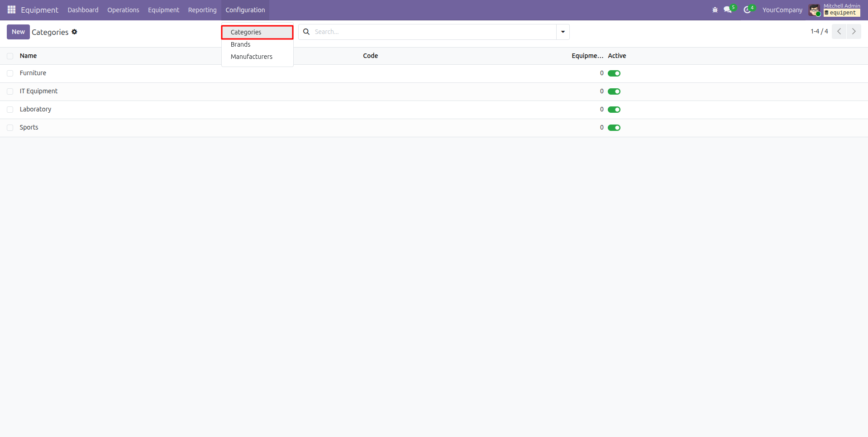Viewport: 868px width, 437px height.
Task: Click the Equipment app title
Action: click(39, 10)
